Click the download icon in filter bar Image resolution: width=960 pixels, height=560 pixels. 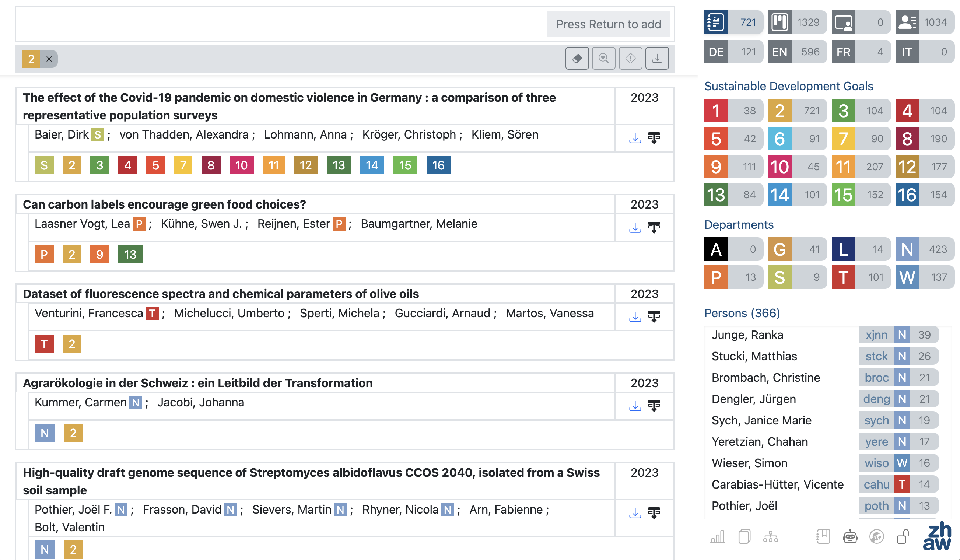click(657, 59)
